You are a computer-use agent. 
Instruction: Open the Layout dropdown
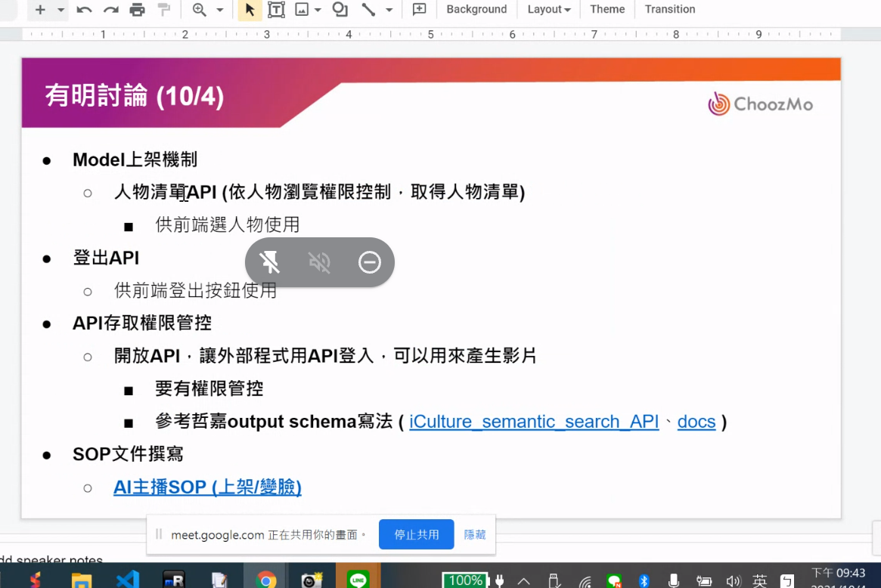(548, 10)
